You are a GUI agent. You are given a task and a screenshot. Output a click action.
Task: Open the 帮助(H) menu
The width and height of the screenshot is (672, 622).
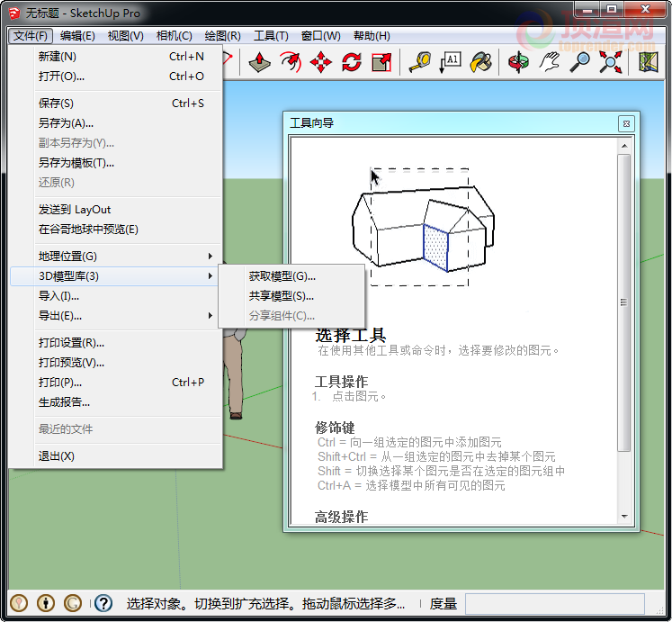372,36
